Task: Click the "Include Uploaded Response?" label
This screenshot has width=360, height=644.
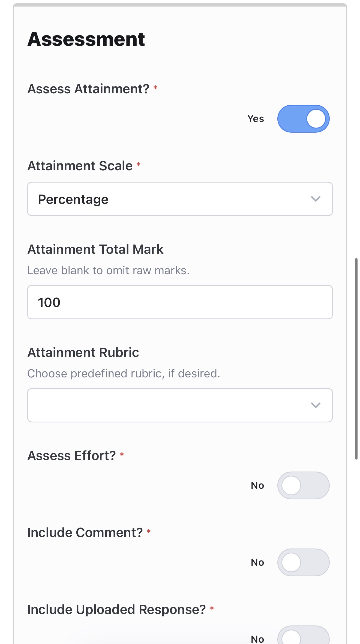Action: (x=116, y=610)
